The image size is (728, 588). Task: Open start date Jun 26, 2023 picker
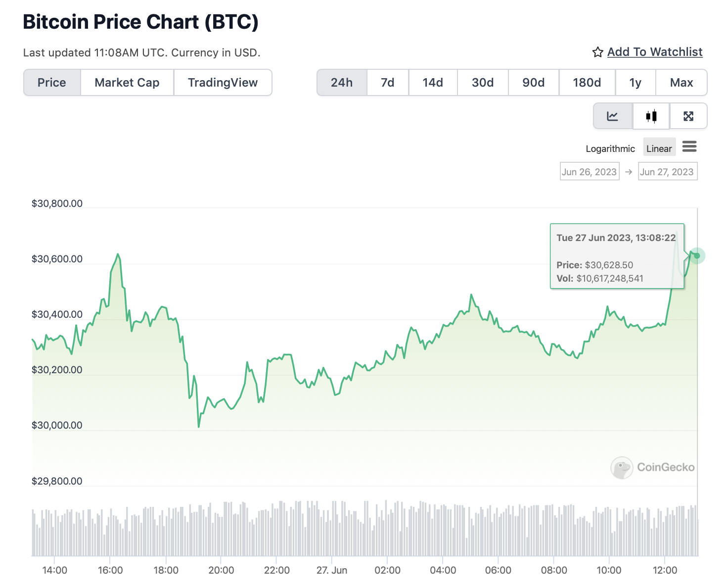[x=589, y=172]
